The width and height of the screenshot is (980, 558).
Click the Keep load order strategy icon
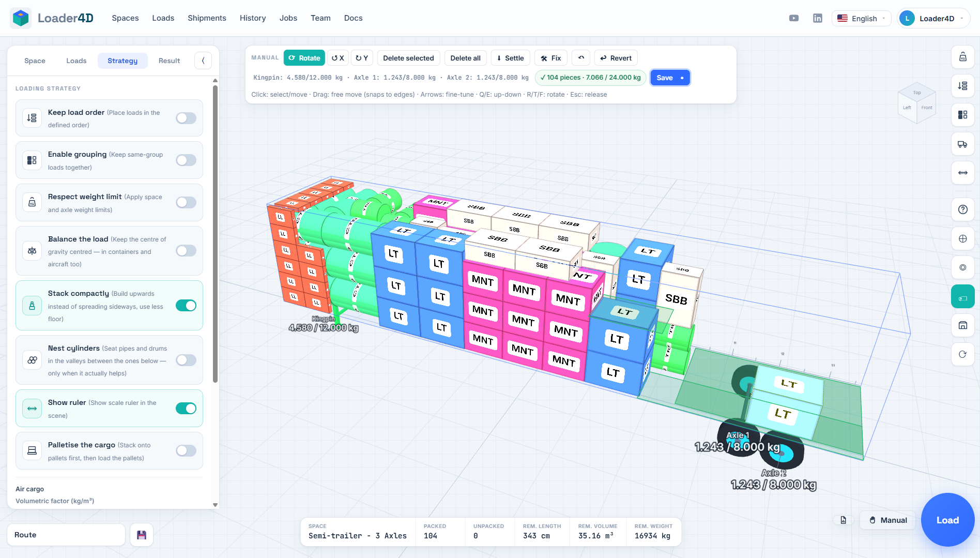coord(32,118)
